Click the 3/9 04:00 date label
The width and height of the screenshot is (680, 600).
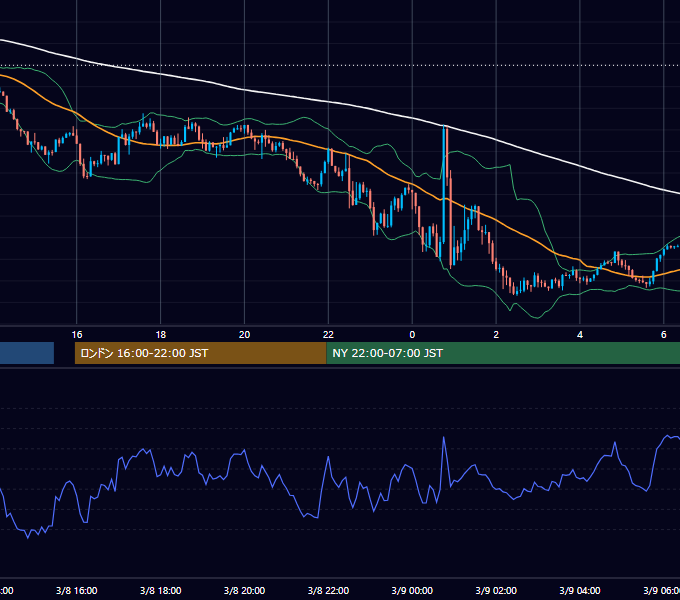(580, 590)
